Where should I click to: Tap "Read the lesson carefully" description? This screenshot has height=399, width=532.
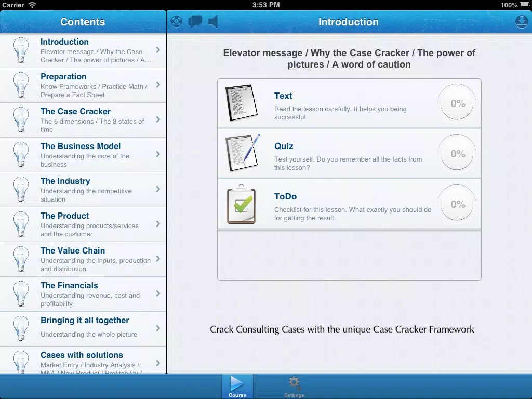click(340, 113)
